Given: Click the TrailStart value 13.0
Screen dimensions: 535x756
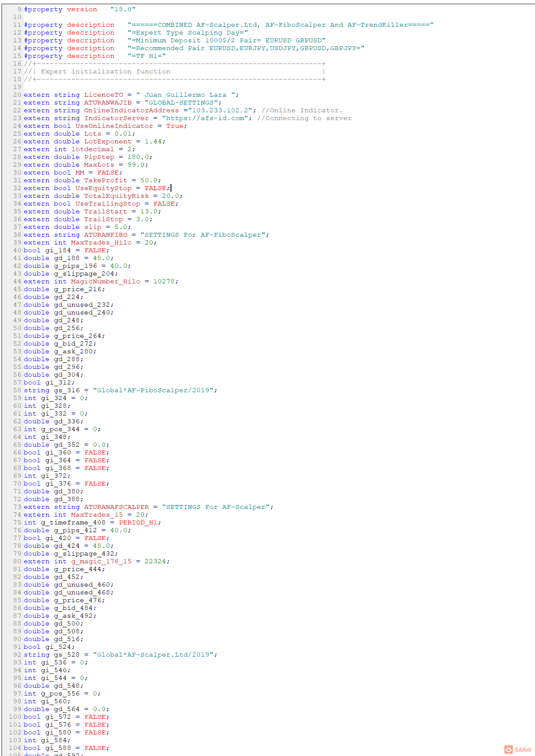Looking at the screenshot, I should click(x=149, y=211).
